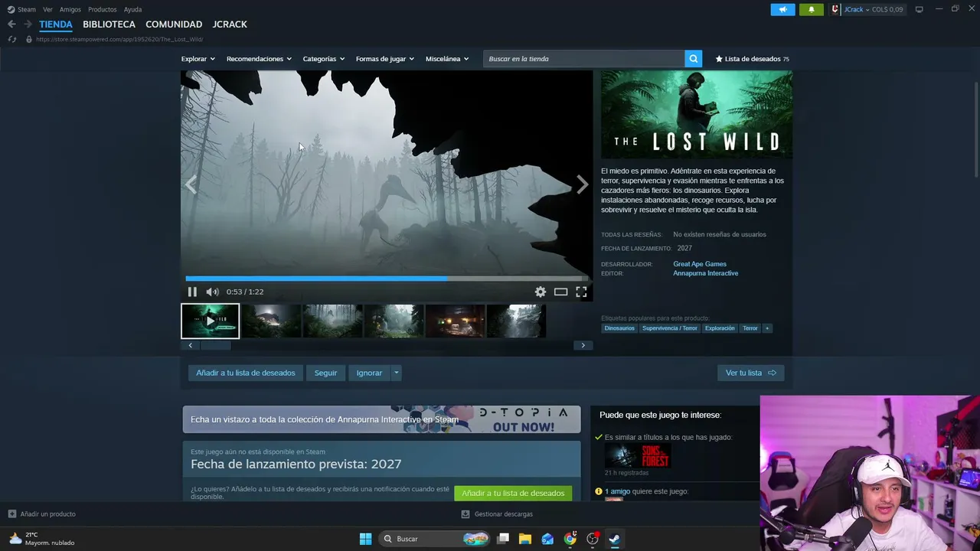Click Ver tu lista button
This screenshot has width=980, height=551.
pyautogui.click(x=751, y=373)
